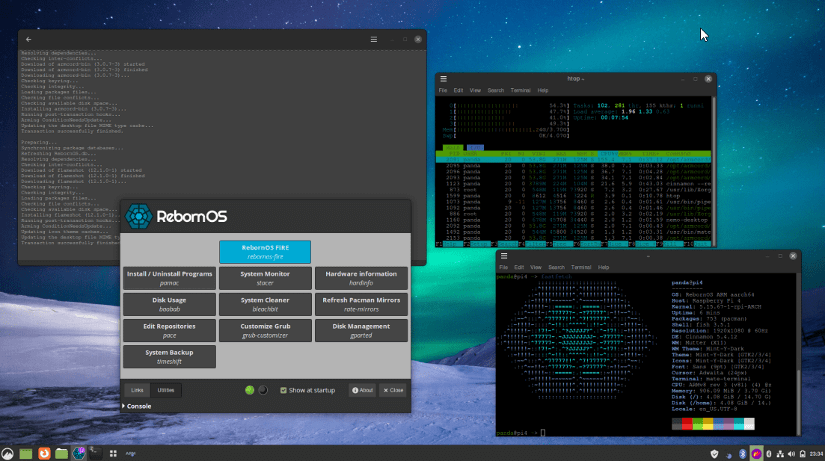Open the security shield tray icon
Screen dimensions: 825x461
tap(714, 454)
